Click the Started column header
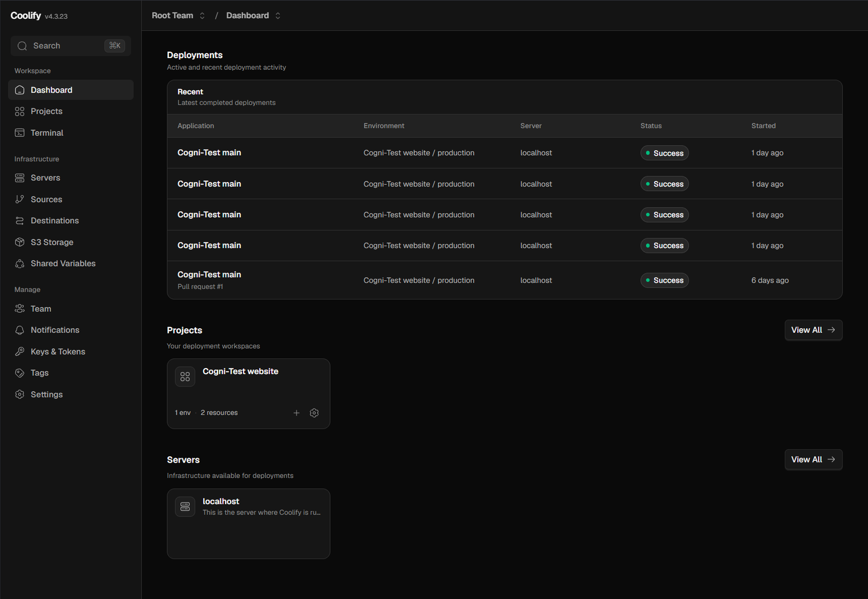The width and height of the screenshot is (868, 599). (x=763, y=126)
